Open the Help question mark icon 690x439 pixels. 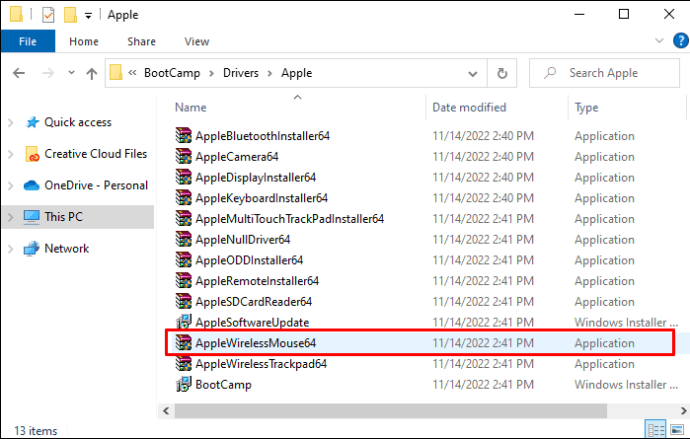pos(680,41)
